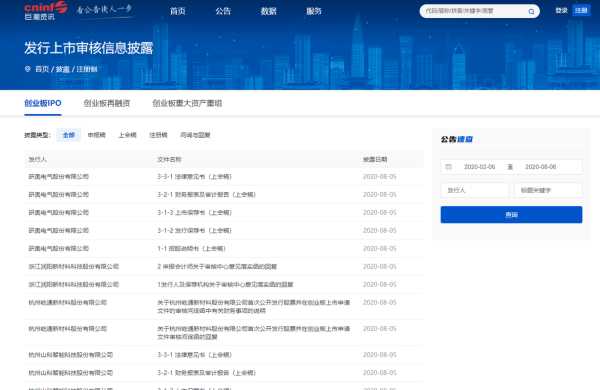Open document starting '2 申报会计师关于审核中心'

click(217, 267)
